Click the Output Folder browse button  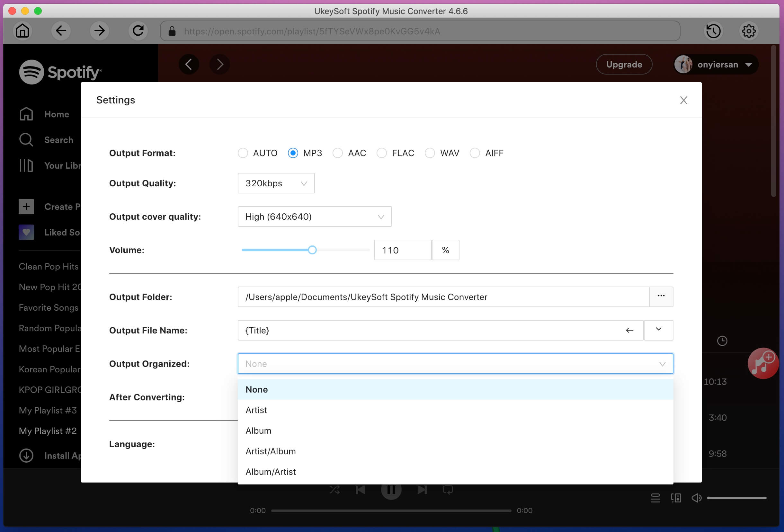coord(661,296)
